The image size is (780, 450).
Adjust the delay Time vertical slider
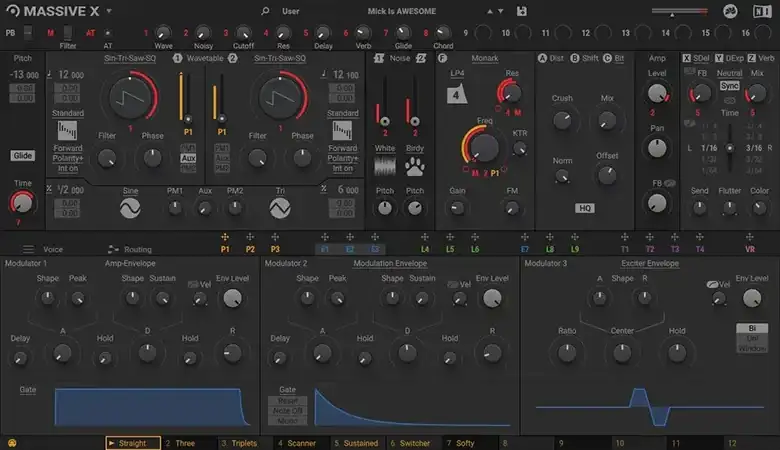pyautogui.click(x=729, y=148)
